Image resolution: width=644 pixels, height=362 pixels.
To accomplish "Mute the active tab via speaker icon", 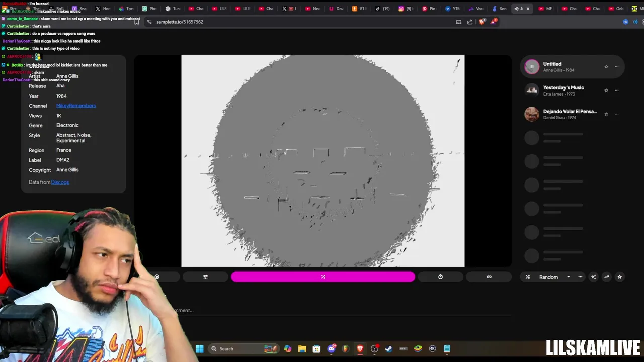I will click(516, 9).
